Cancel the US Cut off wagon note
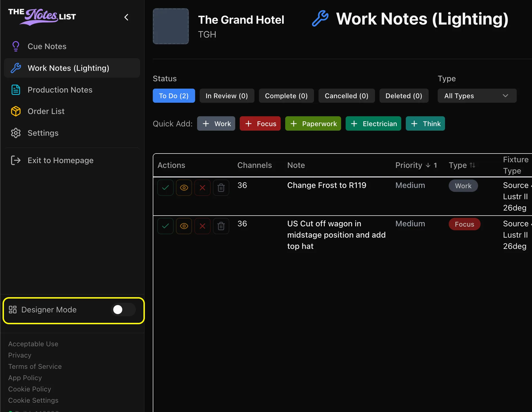Viewport: 532px width, 412px height. 202,226
